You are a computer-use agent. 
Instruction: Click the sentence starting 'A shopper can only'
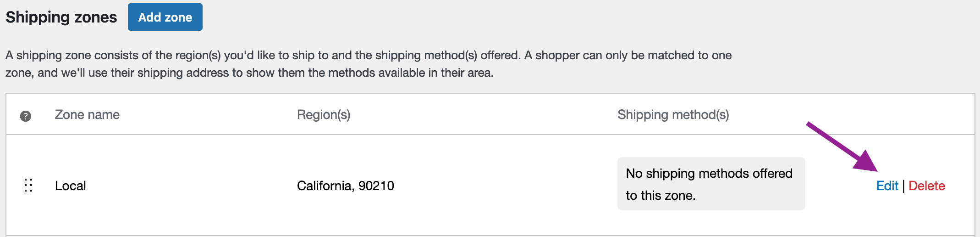pos(628,56)
